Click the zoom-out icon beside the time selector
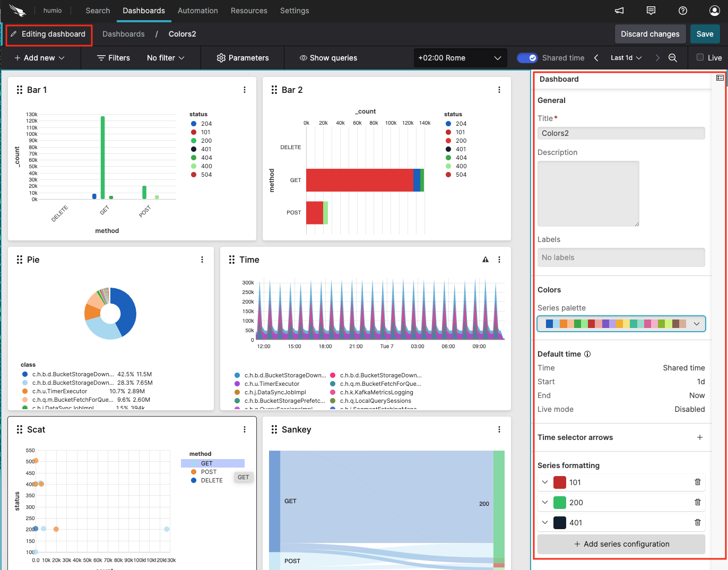The image size is (728, 570). point(673,58)
